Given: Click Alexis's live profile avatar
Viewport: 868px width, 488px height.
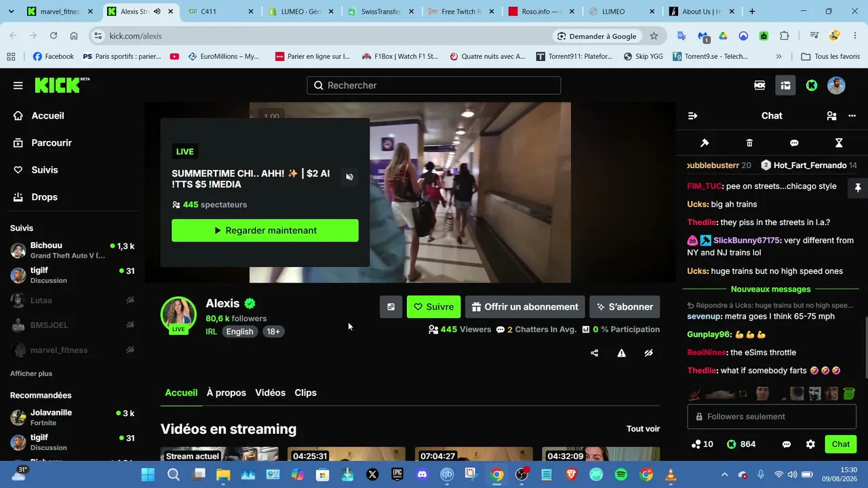Looking at the screenshot, I should (x=178, y=314).
